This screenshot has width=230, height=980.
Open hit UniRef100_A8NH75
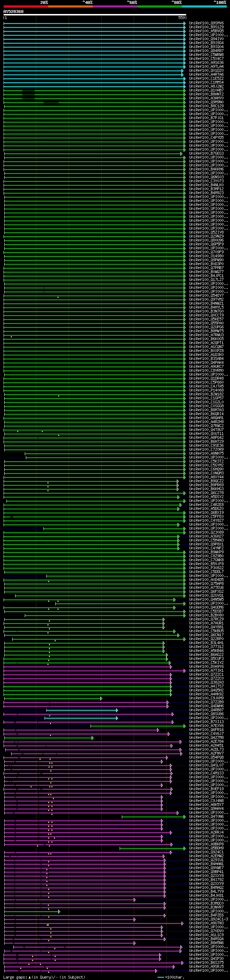pyautogui.click(x=206, y=453)
